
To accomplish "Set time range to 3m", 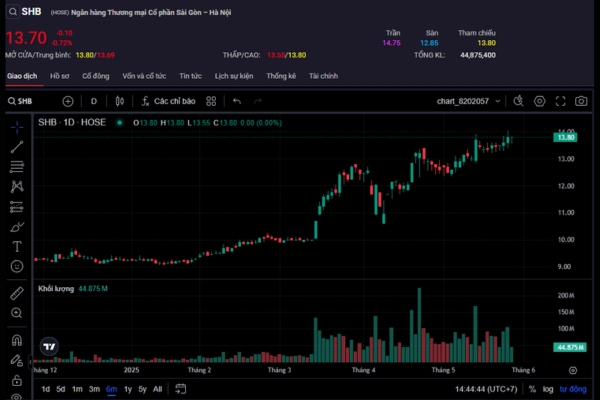I will 94,389.
